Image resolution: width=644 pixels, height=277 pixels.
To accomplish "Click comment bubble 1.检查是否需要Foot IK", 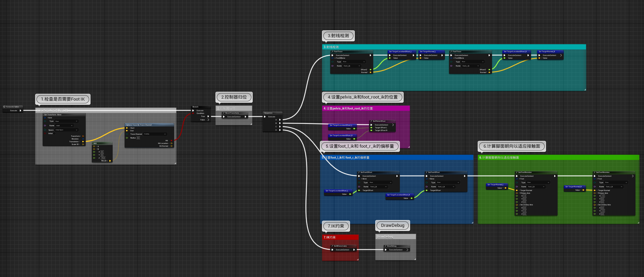I will click(x=63, y=99).
